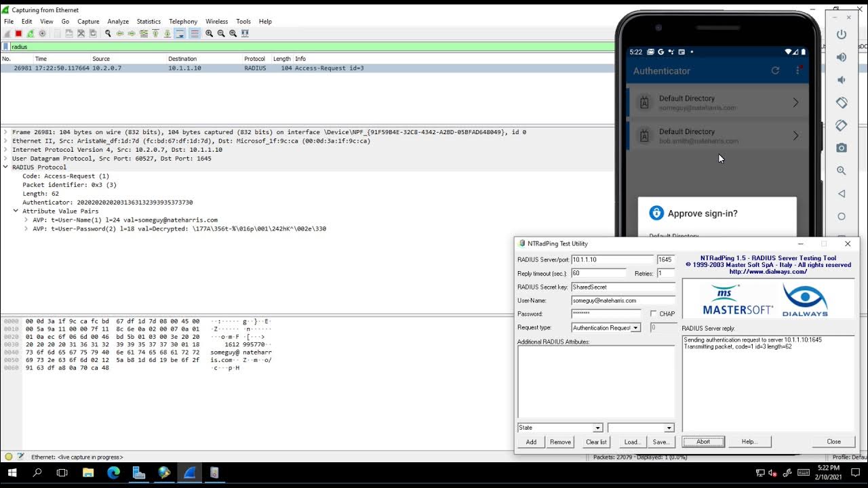
Task: Open the Statistics menu
Action: pyautogui.click(x=149, y=21)
